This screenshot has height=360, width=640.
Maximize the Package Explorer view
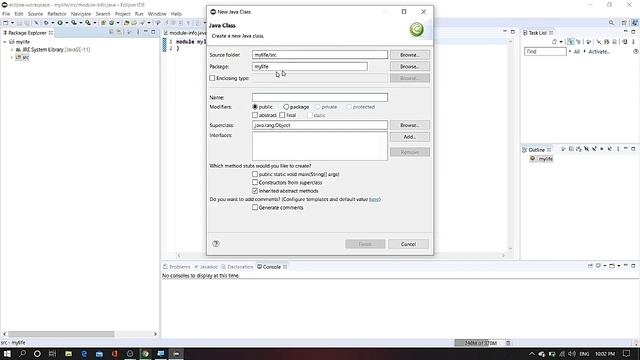pyautogui.click(x=153, y=32)
